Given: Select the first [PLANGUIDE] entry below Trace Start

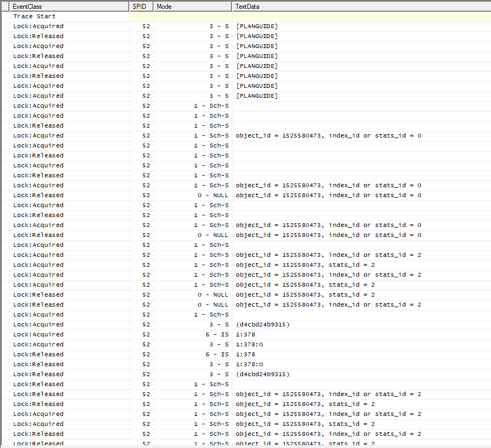Looking at the screenshot, I should [x=257, y=27].
